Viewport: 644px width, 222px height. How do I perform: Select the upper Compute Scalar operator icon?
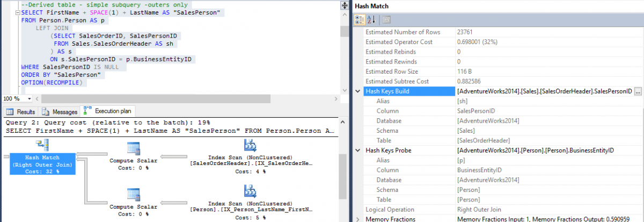tap(133, 149)
